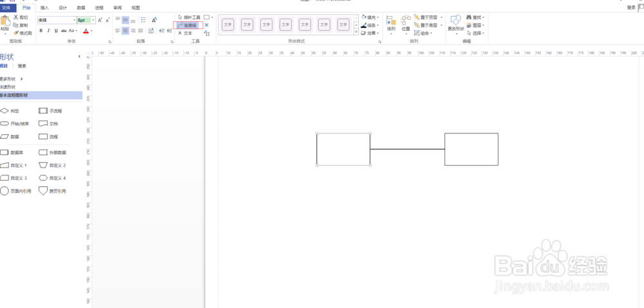Viewport: 644px width, 308px height.
Task: Select the 指针工具 pointer tool
Action: click(x=189, y=17)
